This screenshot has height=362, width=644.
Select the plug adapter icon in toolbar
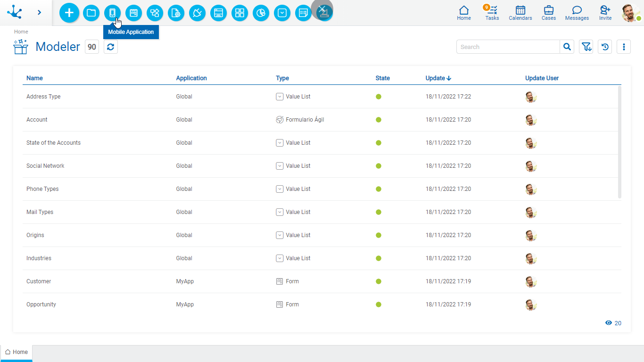(x=197, y=13)
